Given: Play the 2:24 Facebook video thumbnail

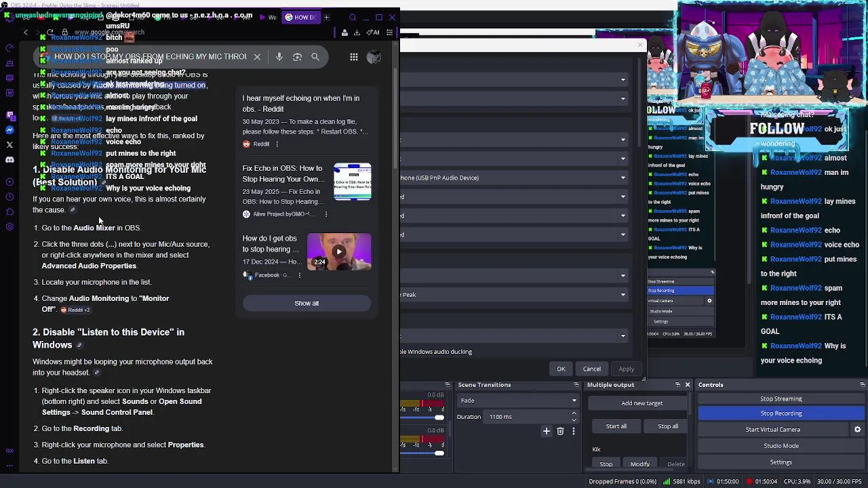Looking at the screenshot, I should click(339, 252).
